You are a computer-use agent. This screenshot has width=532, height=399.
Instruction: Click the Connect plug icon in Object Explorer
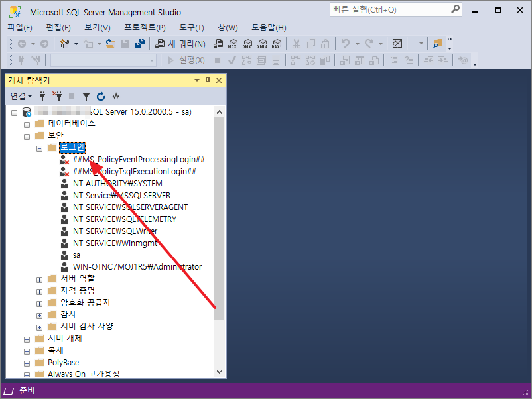click(42, 97)
